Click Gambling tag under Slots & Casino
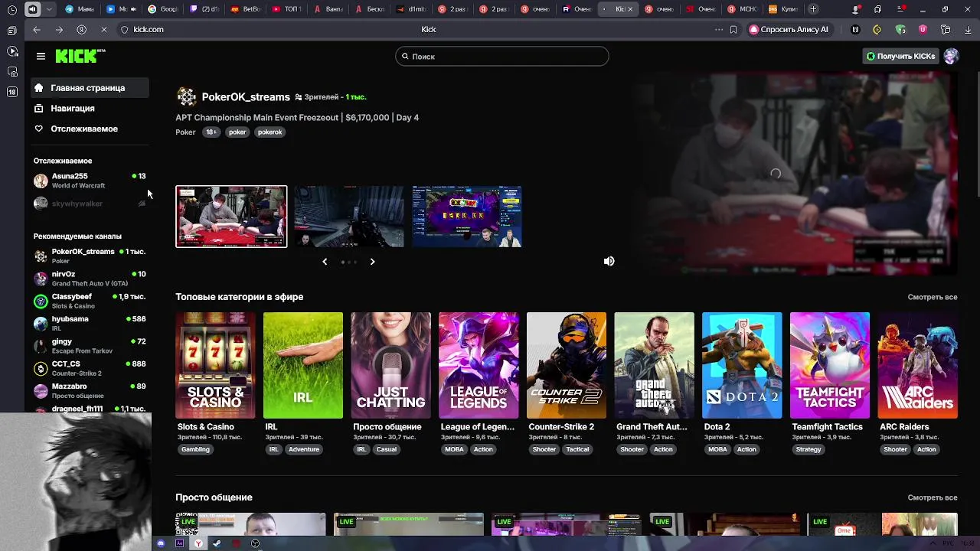This screenshot has height=551, width=980. click(195, 449)
